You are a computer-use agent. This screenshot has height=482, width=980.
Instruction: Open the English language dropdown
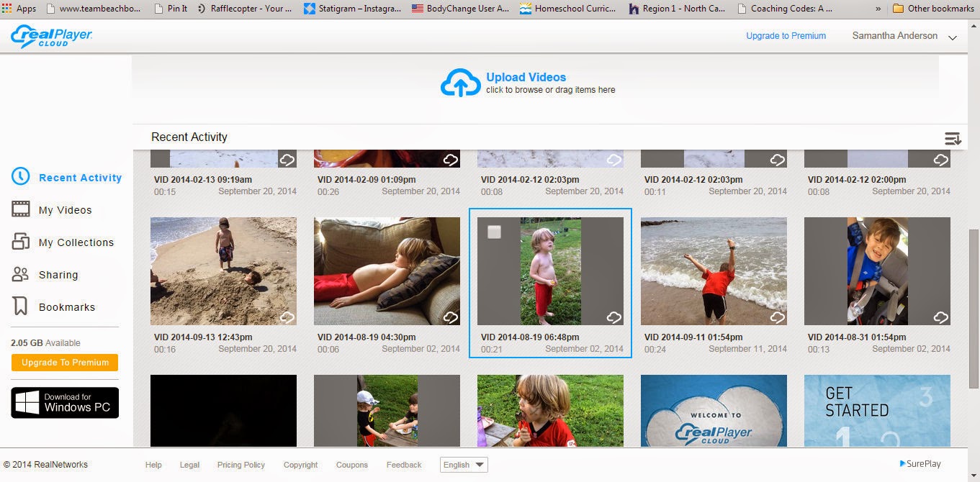click(464, 465)
